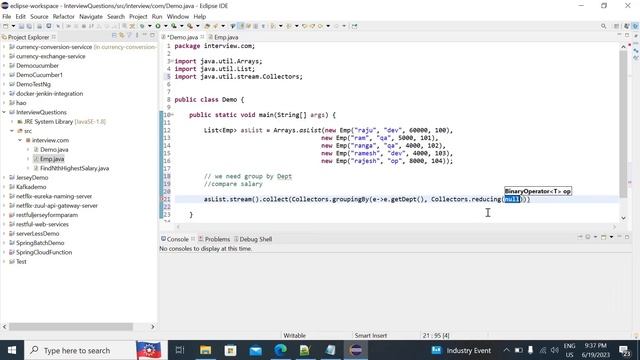This screenshot has height=360, width=640.
Task: Open the File menu
Action: (7, 17)
